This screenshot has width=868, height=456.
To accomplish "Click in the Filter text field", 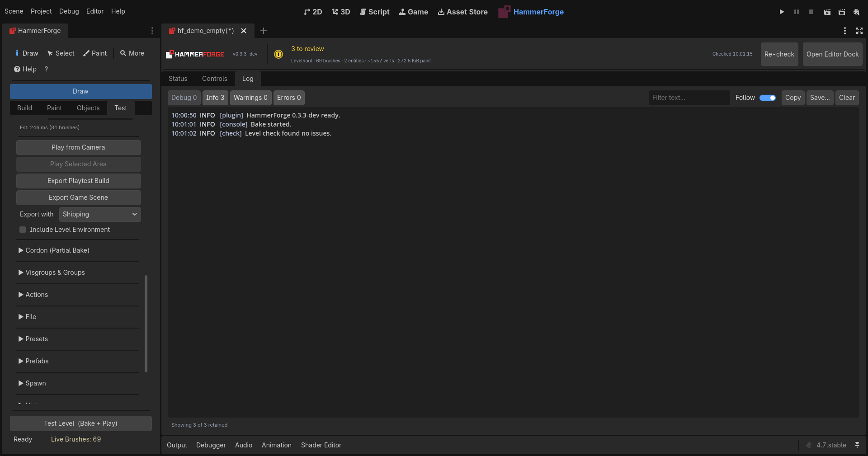I will (689, 98).
